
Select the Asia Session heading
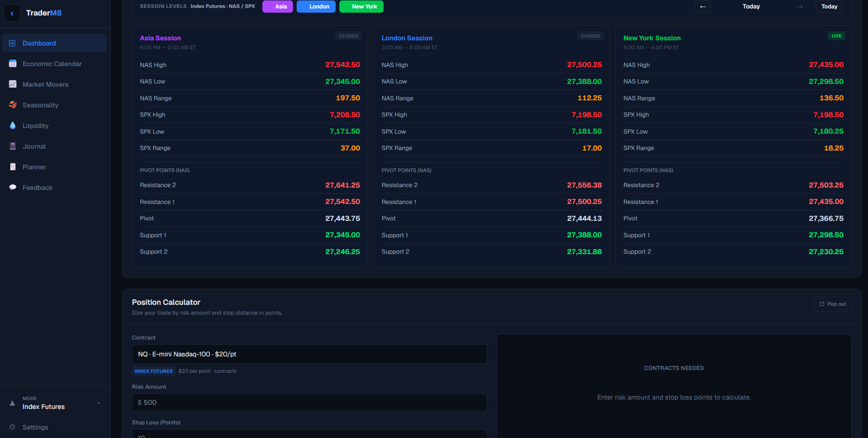(160, 38)
